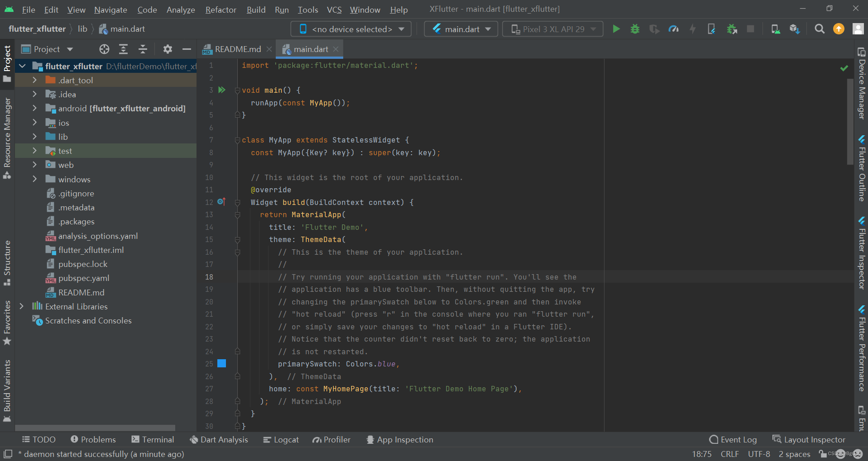Click the override gutter icon on line 12
The width and height of the screenshot is (868, 461).
tap(221, 202)
